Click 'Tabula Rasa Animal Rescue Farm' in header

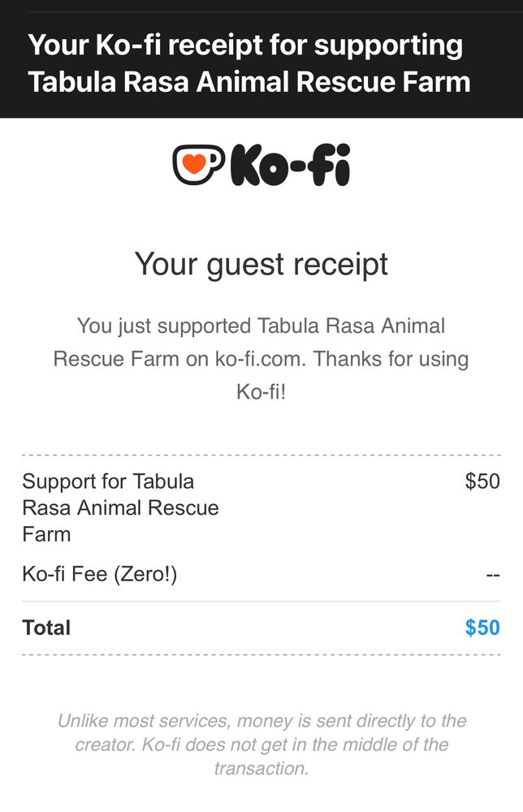tap(249, 82)
